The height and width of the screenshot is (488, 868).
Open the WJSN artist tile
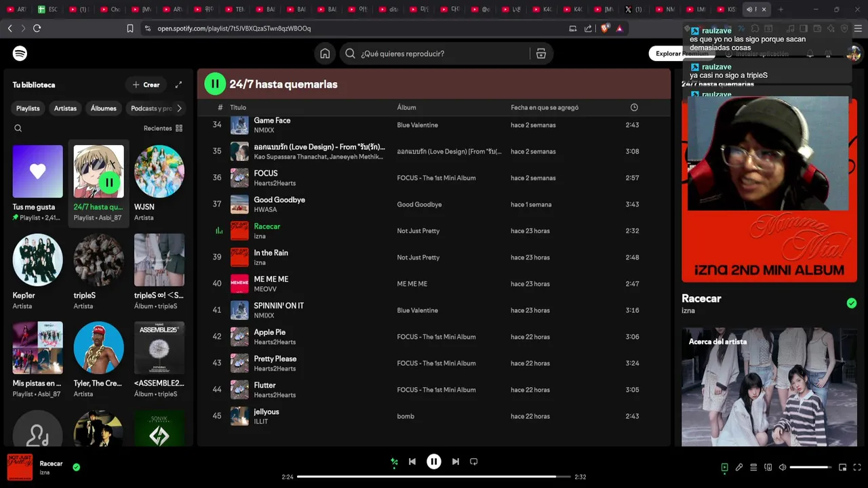159,183
